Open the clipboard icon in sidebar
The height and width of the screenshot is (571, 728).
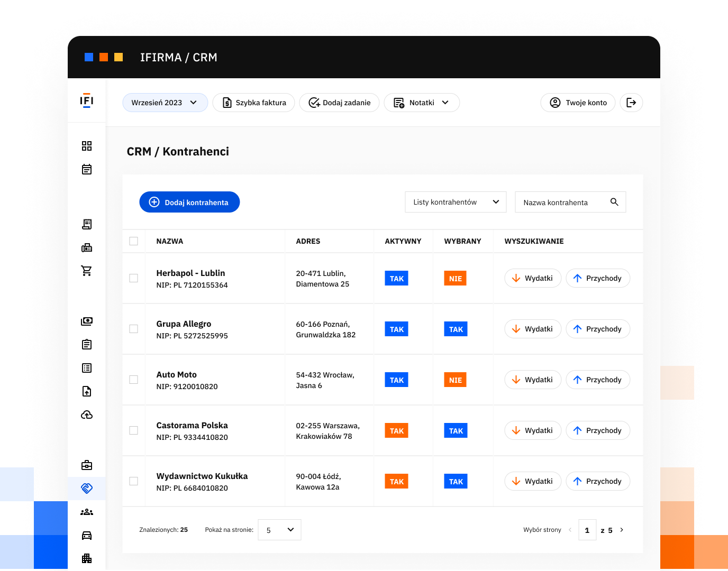(87, 345)
